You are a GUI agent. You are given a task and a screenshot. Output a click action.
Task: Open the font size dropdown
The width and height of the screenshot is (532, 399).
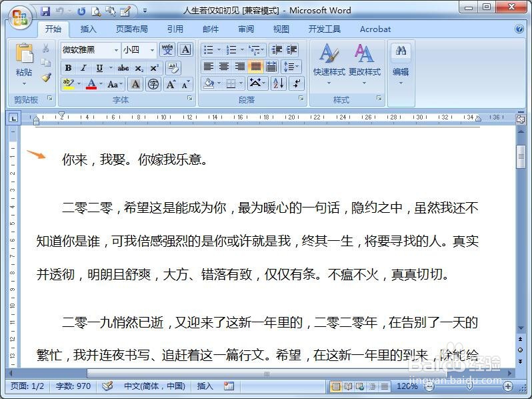153,50
